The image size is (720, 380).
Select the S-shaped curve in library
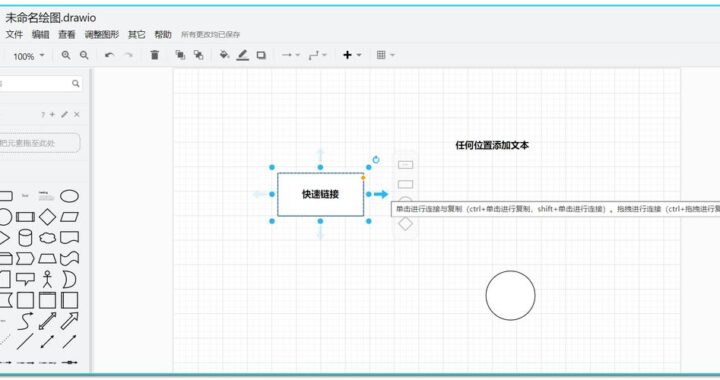click(x=25, y=321)
